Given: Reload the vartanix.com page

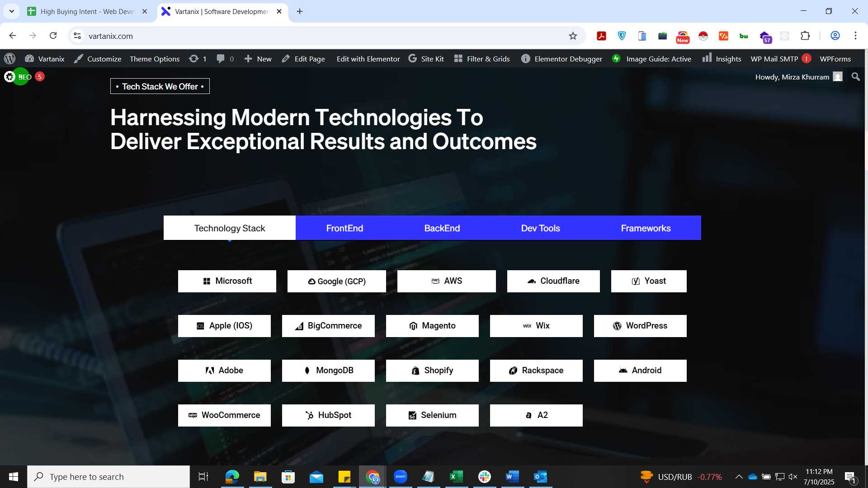Looking at the screenshot, I should tap(53, 36).
